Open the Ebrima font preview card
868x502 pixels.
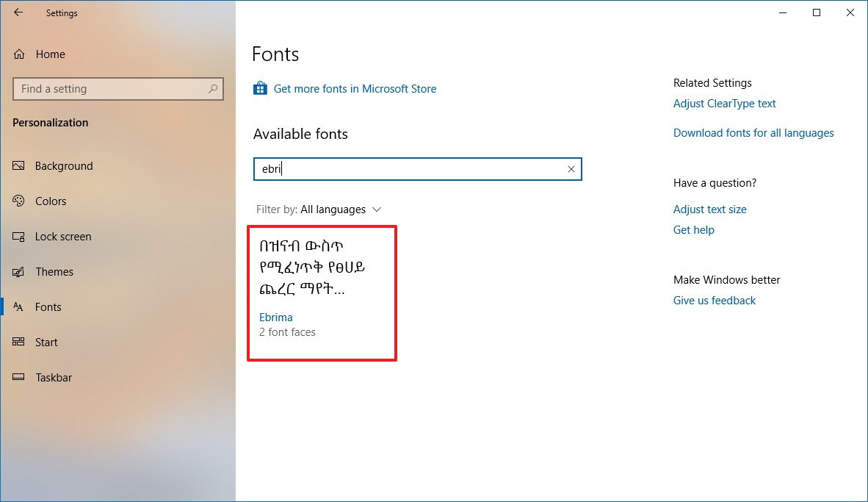click(x=322, y=293)
